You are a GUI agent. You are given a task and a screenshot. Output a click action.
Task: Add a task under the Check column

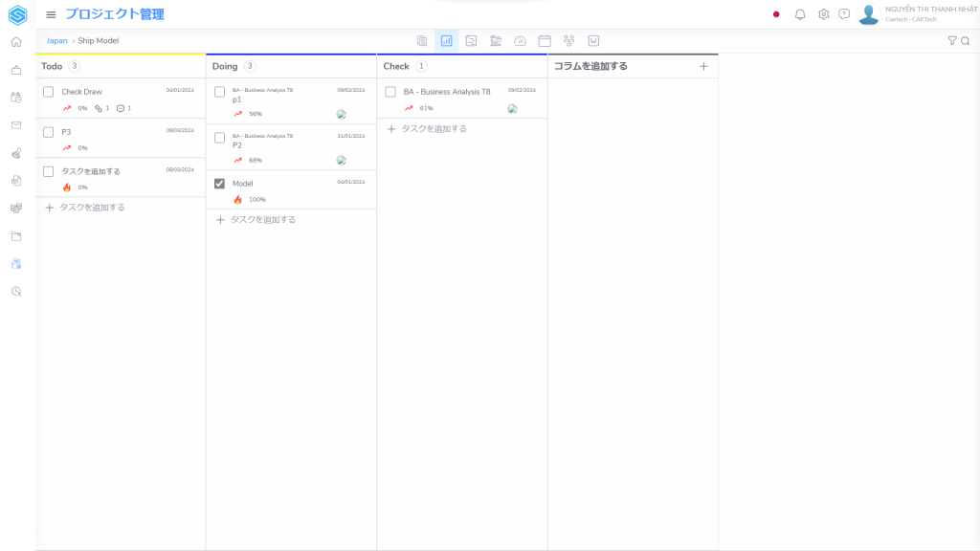pos(427,129)
